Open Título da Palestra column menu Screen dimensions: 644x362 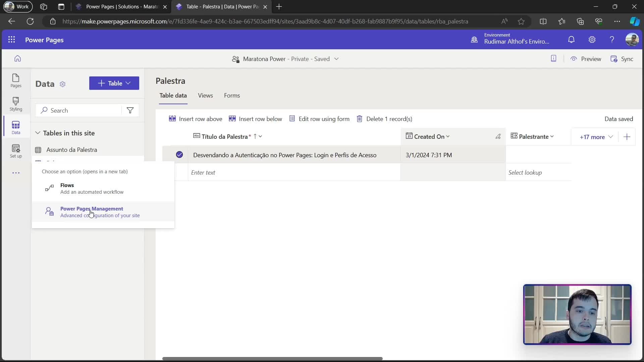(x=261, y=136)
